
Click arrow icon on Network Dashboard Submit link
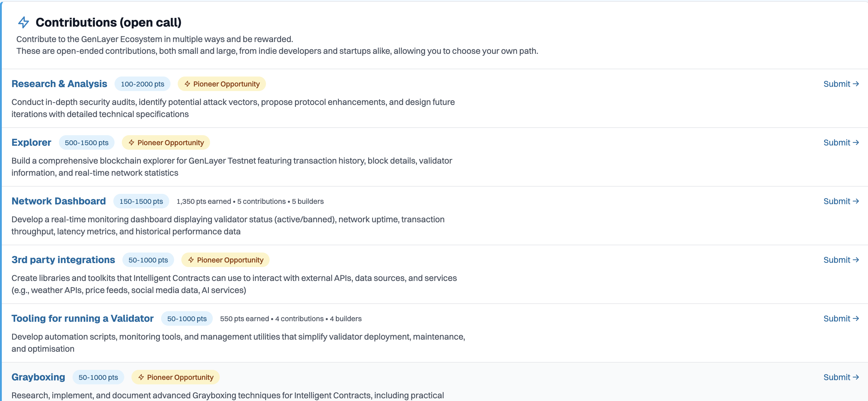[x=856, y=201]
